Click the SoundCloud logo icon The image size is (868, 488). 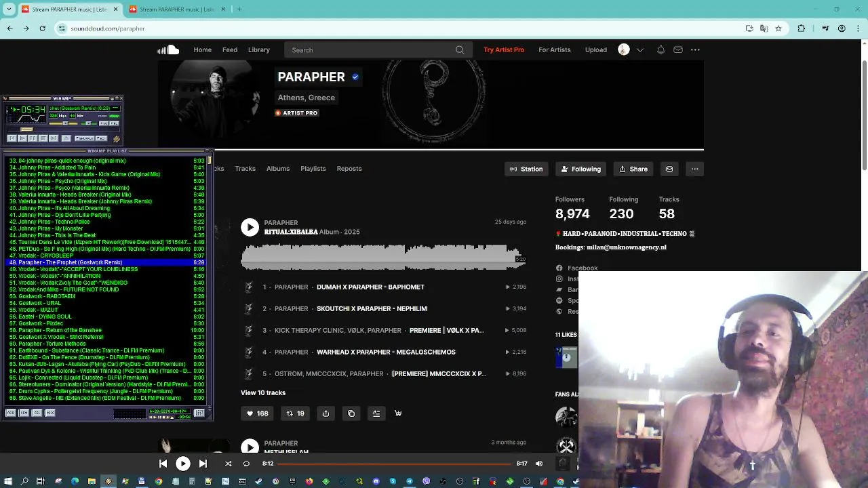point(168,49)
